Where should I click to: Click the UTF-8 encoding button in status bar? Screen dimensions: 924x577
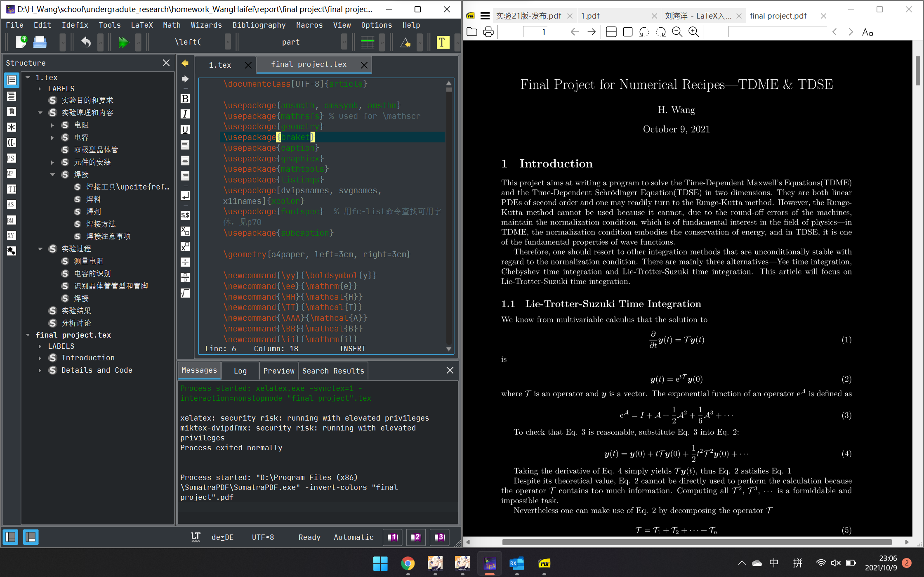(x=263, y=537)
